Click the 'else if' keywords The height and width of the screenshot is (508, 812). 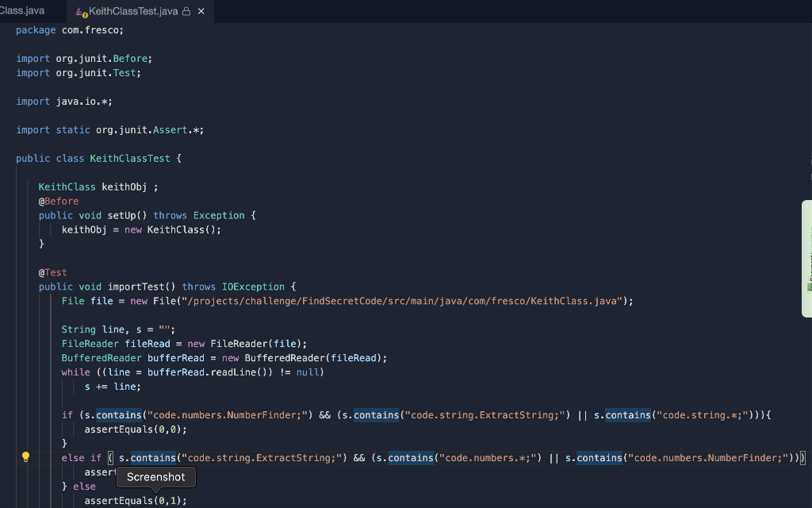[x=82, y=458]
